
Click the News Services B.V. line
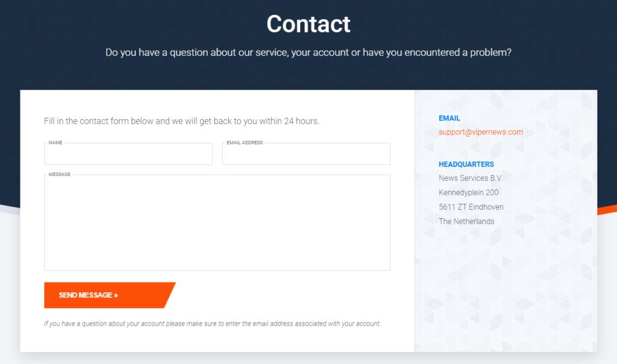[471, 178]
